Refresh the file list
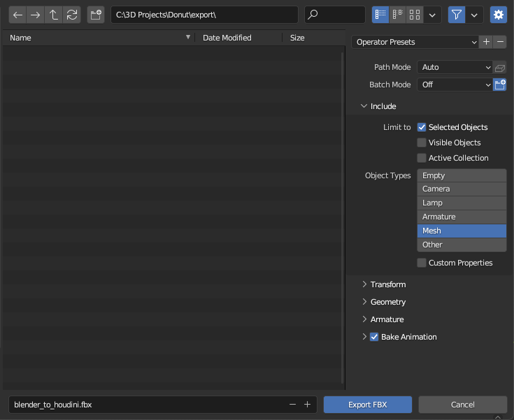 [x=71, y=15]
